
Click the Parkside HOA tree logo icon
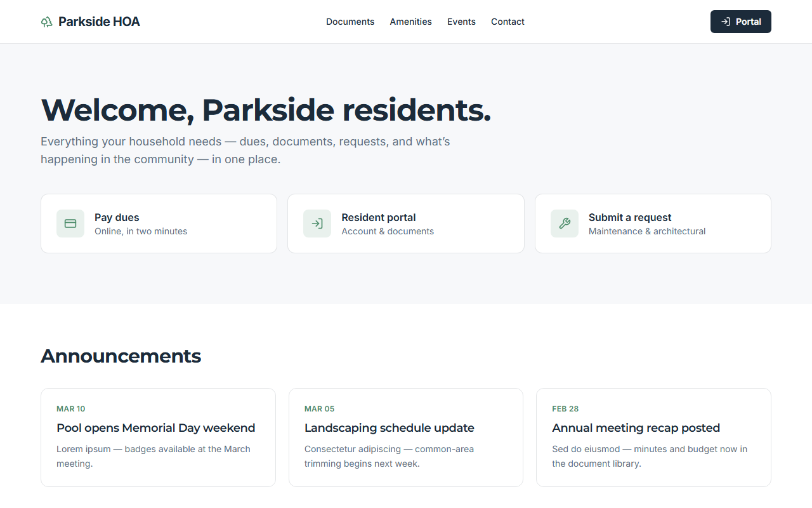point(46,22)
